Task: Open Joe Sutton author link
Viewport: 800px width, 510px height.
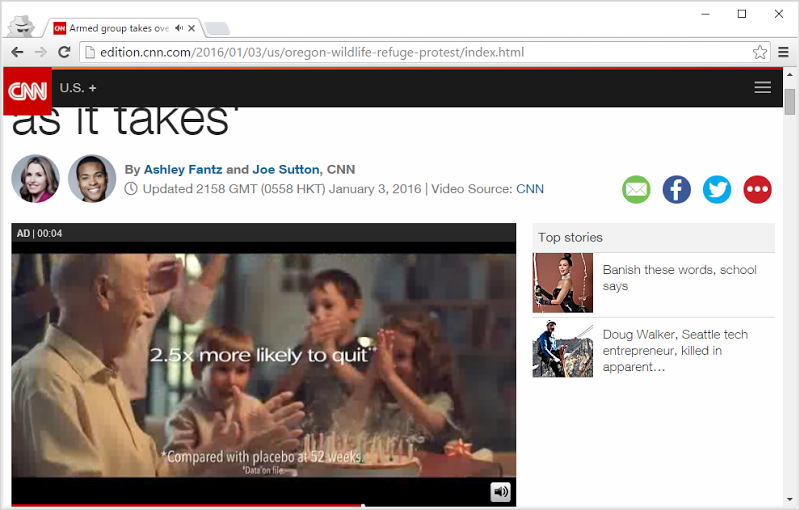Action: 286,169
